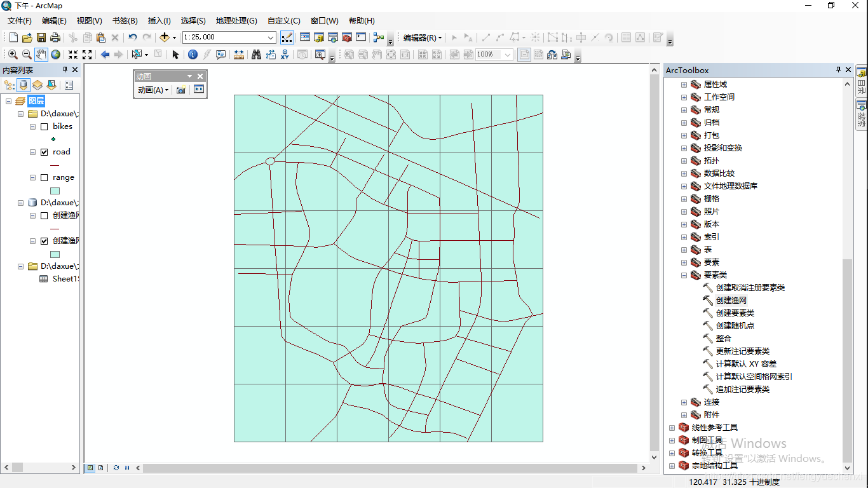This screenshot has height=488, width=868.
Task: Enable the range layer checkbox
Action: [x=44, y=177]
